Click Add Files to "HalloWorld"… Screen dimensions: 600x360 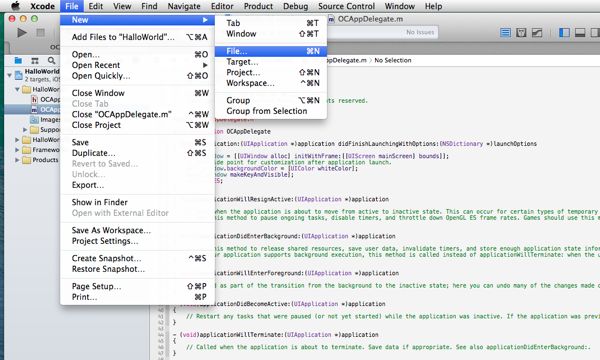137,37
